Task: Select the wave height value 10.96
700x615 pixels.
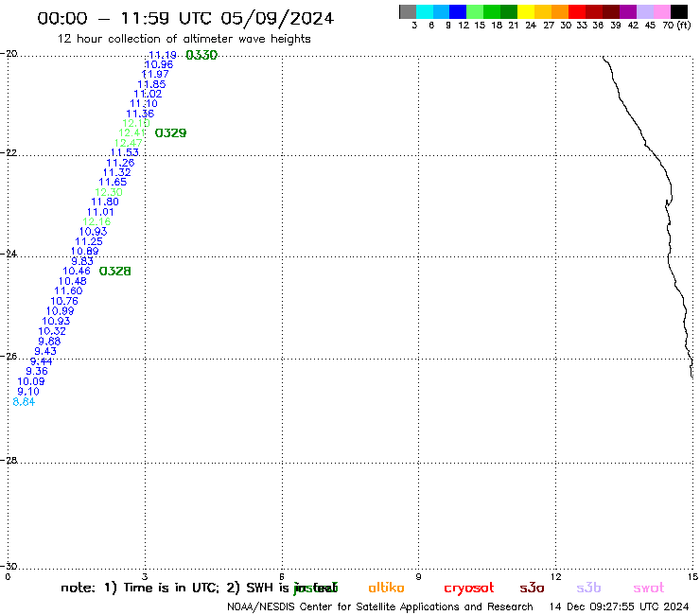Action: point(159,64)
